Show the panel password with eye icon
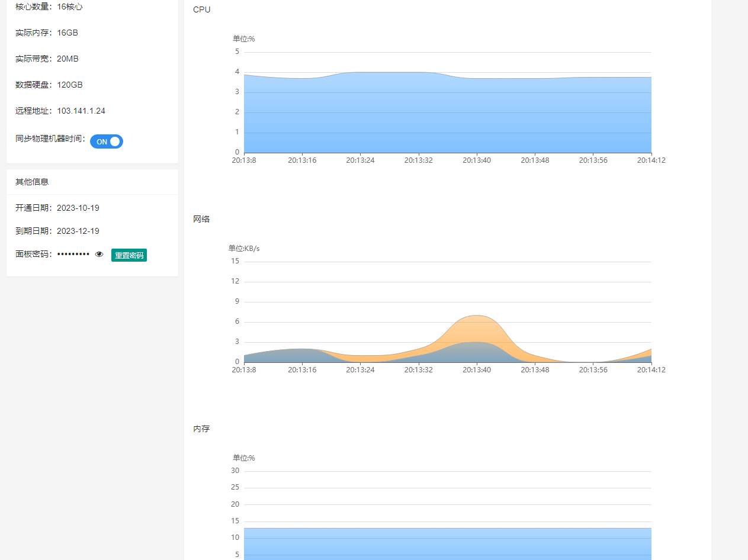Screen dimensions: 748x560 click(99, 255)
